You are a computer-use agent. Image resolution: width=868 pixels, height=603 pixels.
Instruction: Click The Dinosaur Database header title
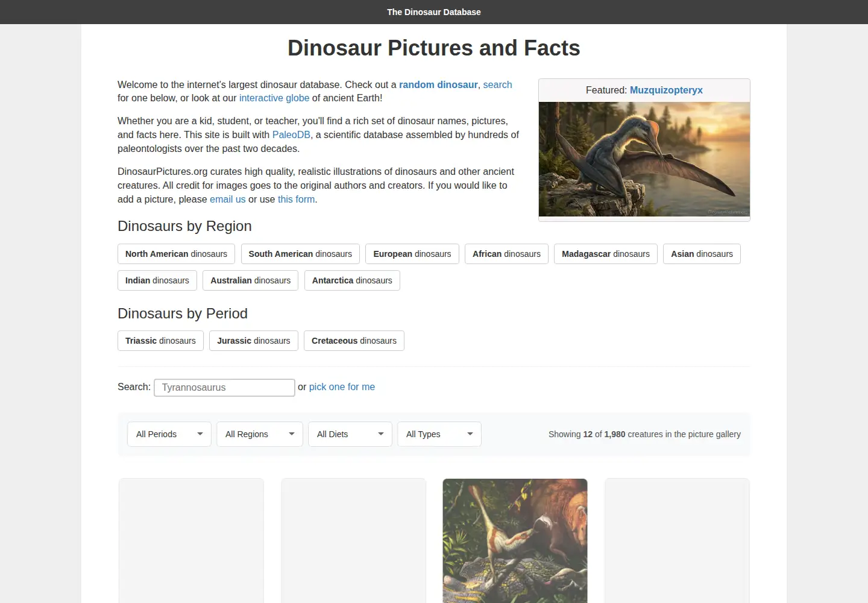434,12
